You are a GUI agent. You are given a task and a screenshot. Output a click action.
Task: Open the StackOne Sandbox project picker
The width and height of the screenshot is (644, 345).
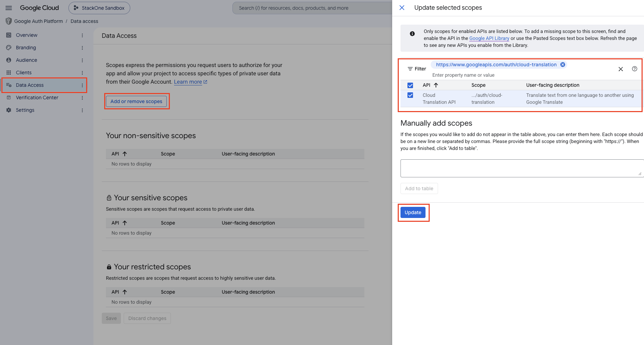[x=99, y=8]
